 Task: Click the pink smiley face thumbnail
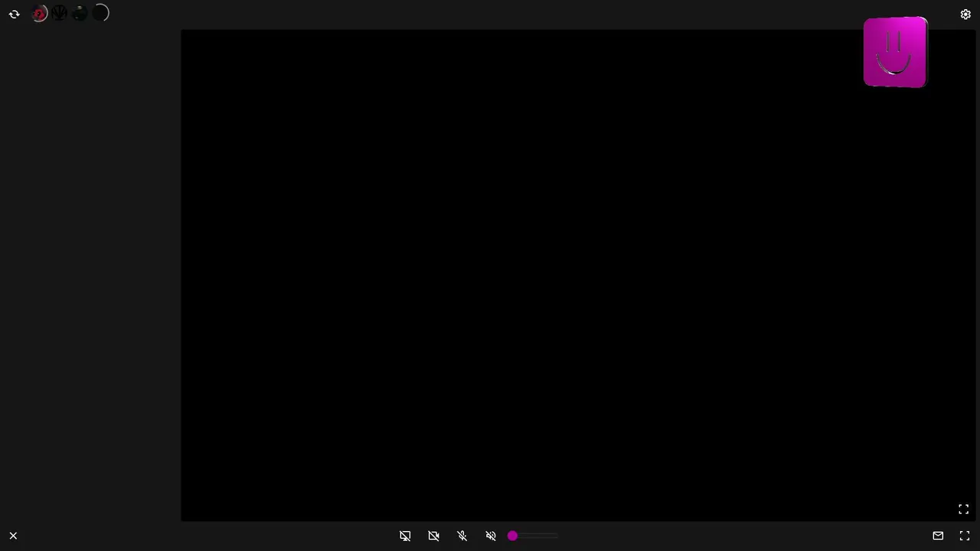[895, 52]
